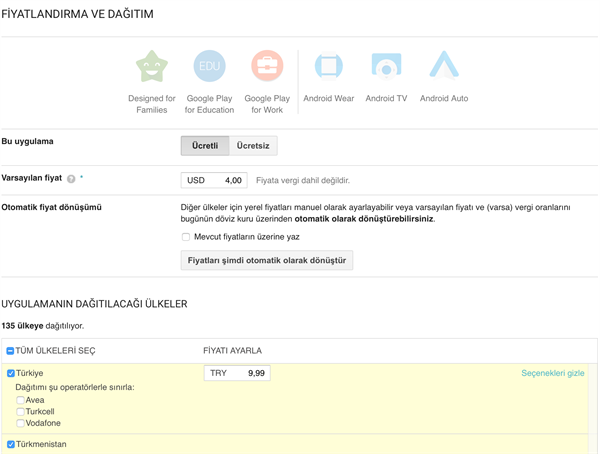Select the Google Play for Education icon

(x=209, y=67)
